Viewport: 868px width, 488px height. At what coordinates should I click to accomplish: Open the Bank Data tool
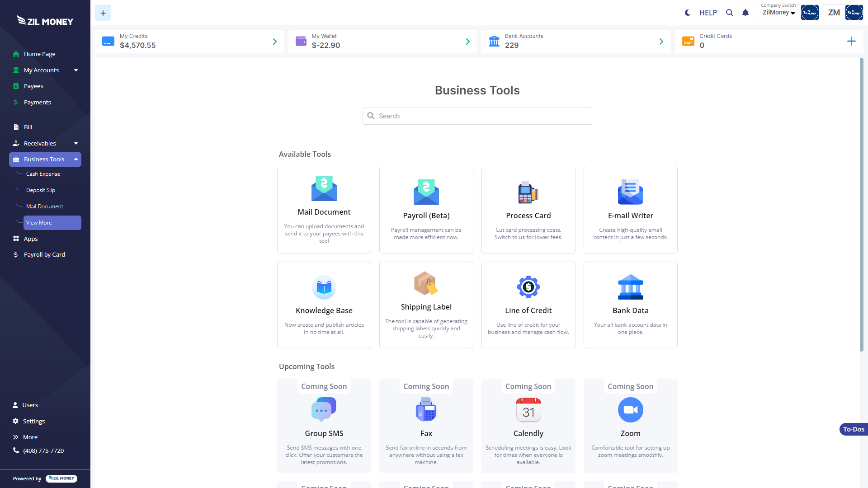(x=630, y=305)
